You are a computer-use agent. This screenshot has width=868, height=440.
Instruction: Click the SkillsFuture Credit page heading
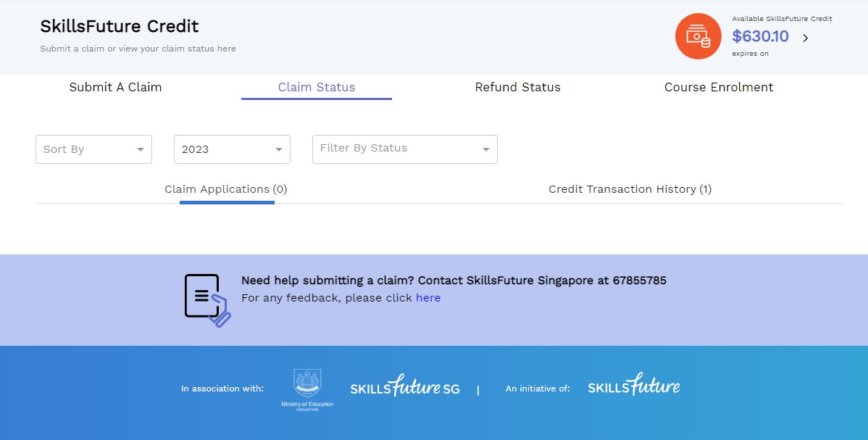(120, 27)
